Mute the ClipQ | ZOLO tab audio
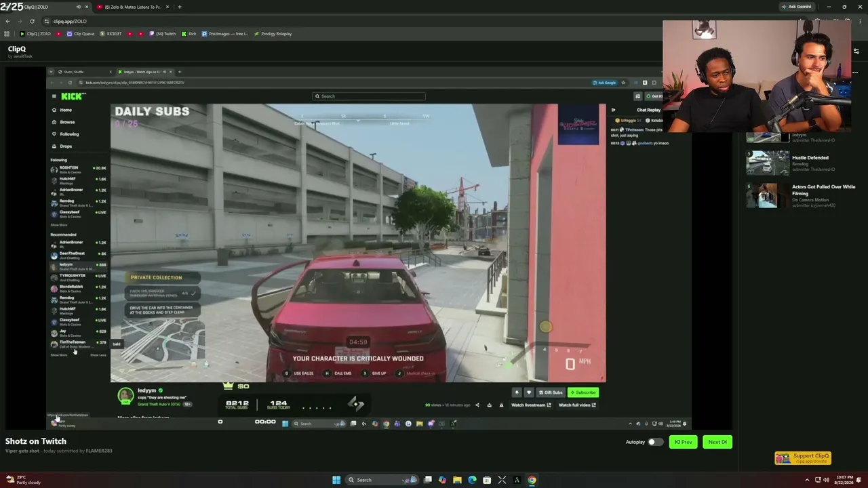This screenshot has width=868, height=488. click(x=79, y=7)
